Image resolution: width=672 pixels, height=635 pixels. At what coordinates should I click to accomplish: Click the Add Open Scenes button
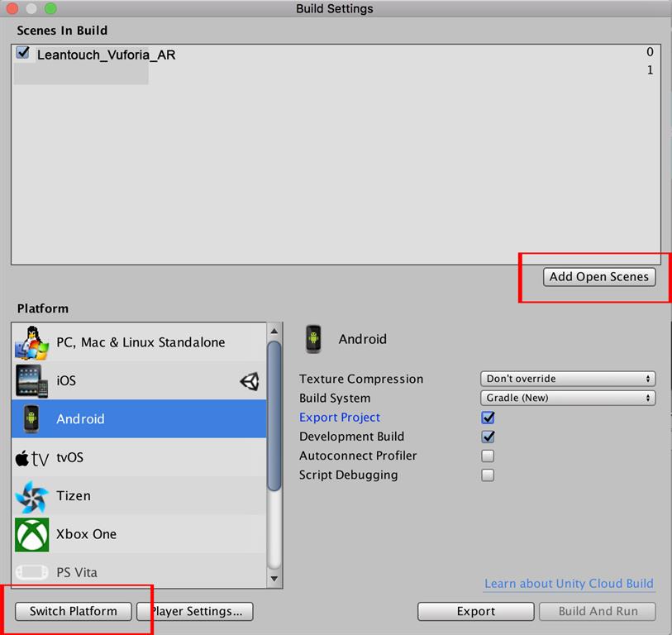coord(599,277)
